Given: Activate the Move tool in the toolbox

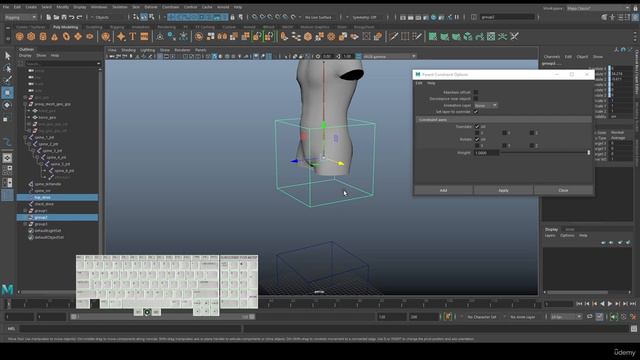Looking at the screenshot, I should 7,93.
